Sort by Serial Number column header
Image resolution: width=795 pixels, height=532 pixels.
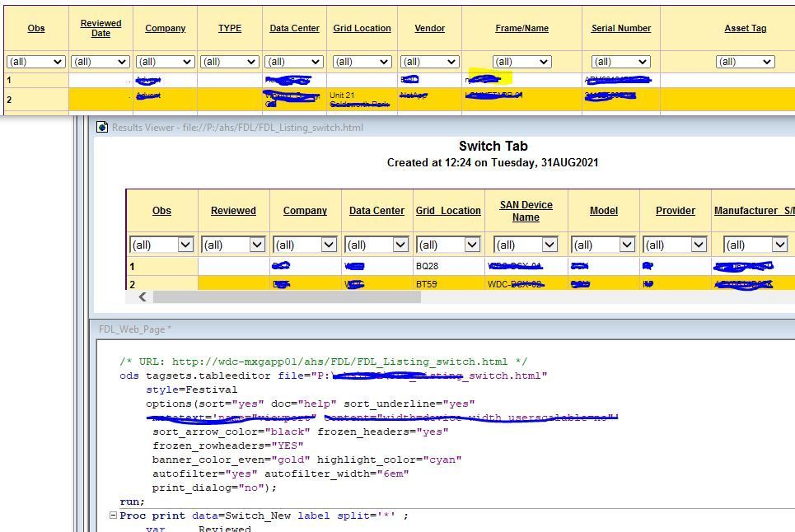[x=621, y=28]
